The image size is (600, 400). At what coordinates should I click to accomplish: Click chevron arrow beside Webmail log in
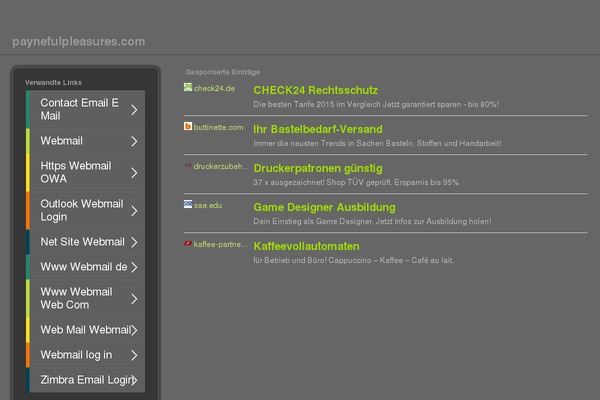pyautogui.click(x=134, y=356)
